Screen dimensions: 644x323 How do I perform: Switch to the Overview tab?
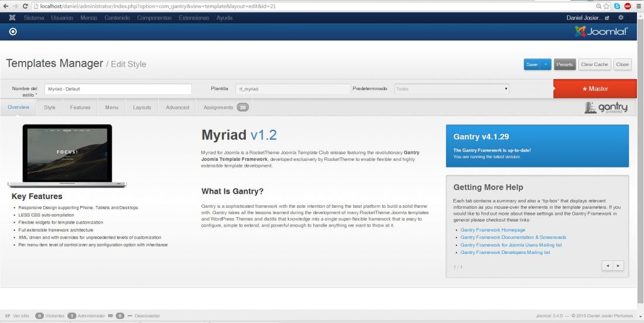(x=19, y=107)
